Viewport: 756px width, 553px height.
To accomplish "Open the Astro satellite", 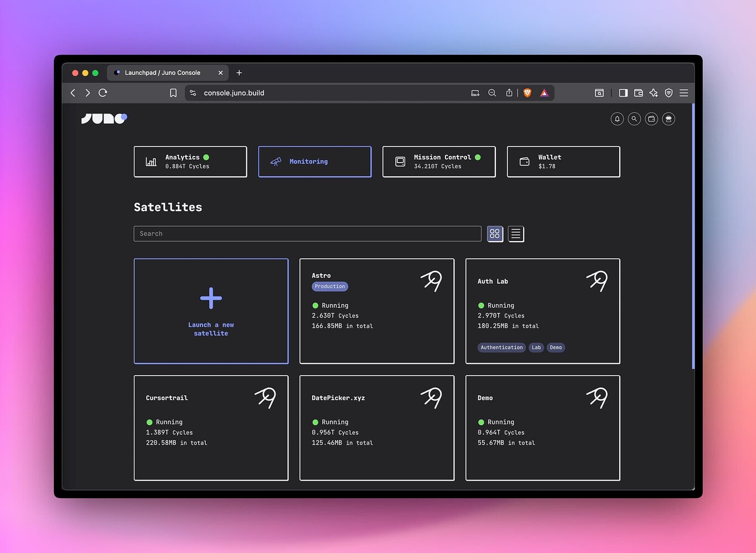I will tap(377, 311).
